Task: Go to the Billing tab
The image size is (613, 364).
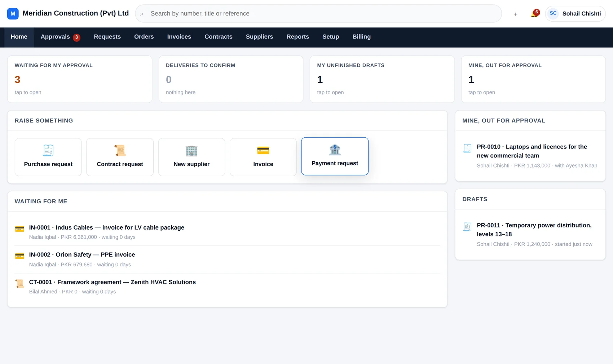Action: 362,37
